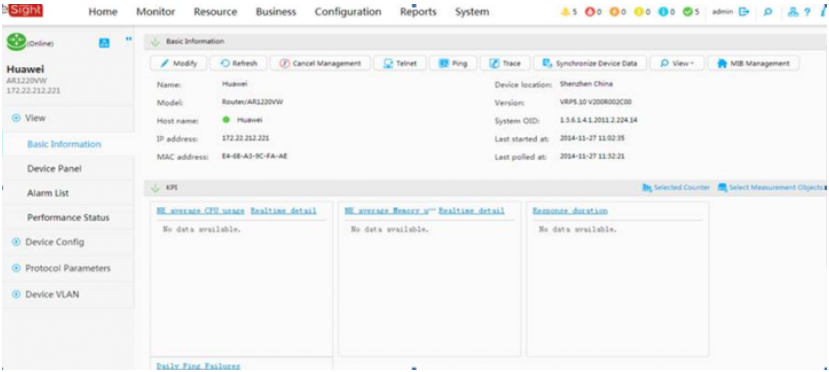Click the MIB Management button
The height and width of the screenshot is (372, 829).
click(753, 63)
